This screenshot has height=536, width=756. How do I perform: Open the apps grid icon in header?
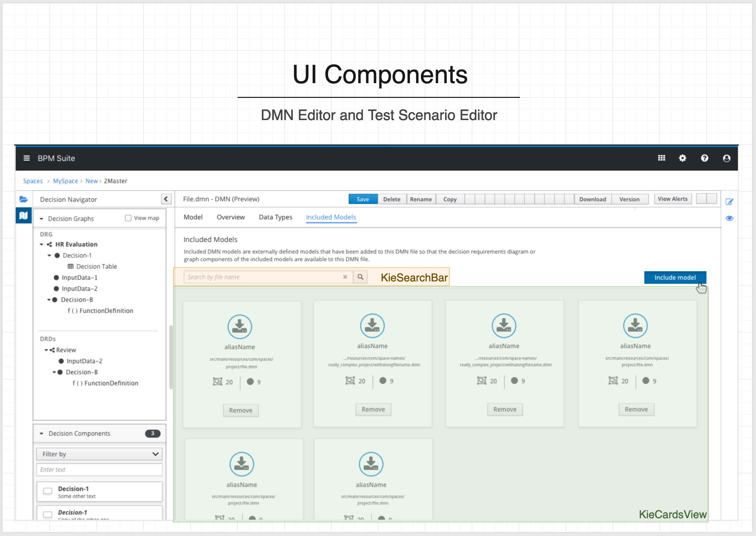[x=661, y=158]
